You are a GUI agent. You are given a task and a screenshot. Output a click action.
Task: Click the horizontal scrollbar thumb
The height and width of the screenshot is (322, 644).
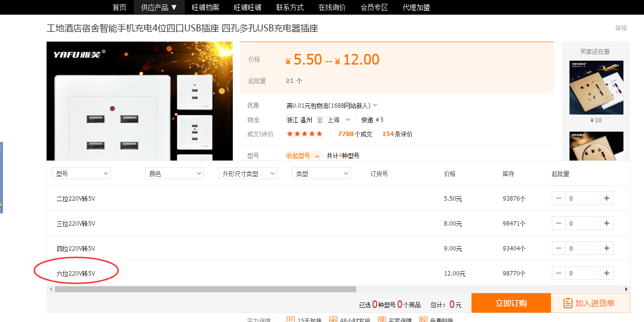(x=198, y=289)
